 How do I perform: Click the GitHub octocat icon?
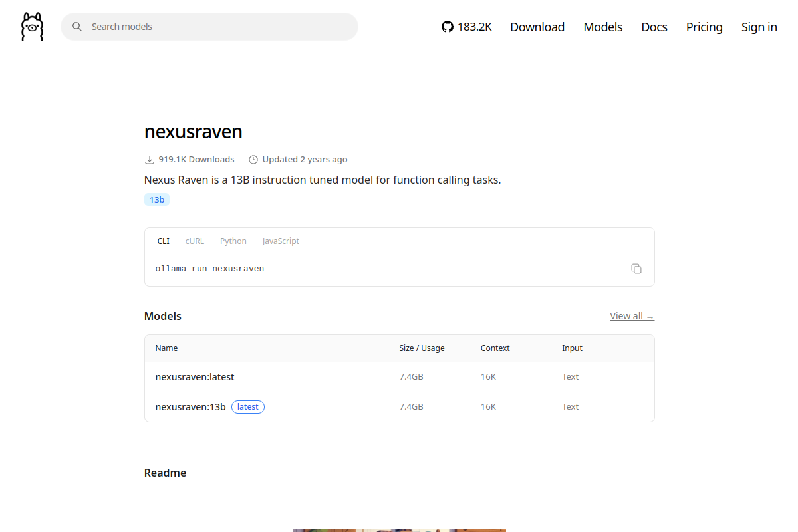448,27
